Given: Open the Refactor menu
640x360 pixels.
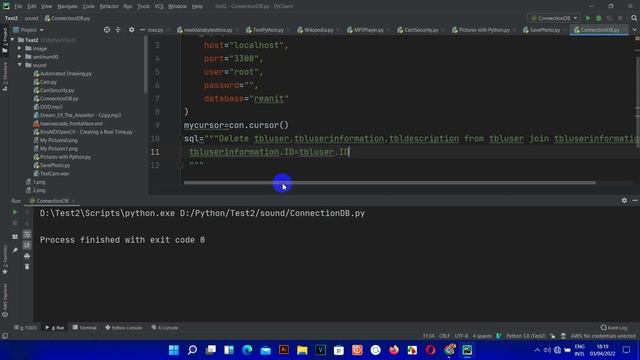Looking at the screenshot, I should click(x=109, y=6).
